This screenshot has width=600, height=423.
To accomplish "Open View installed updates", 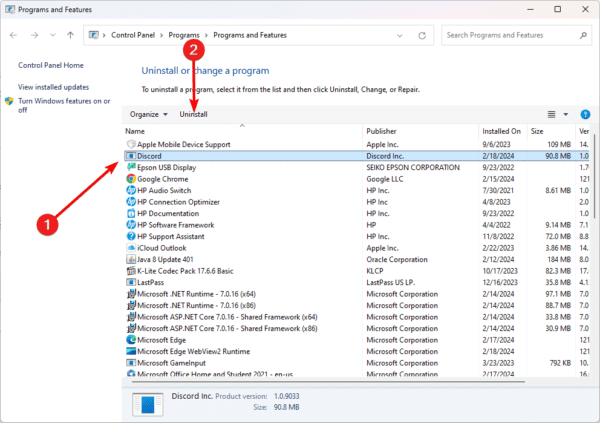I will [x=53, y=87].
